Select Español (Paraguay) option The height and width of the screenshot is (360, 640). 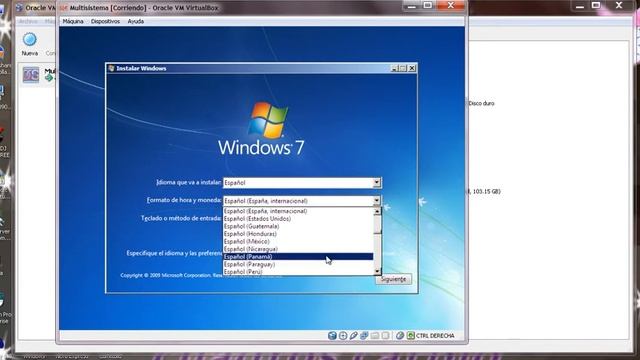[x=298, y=264]
